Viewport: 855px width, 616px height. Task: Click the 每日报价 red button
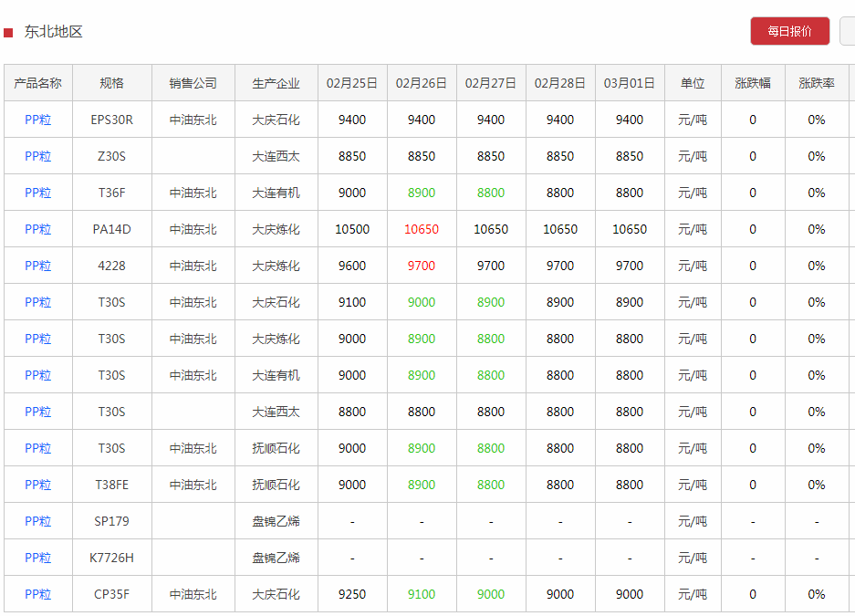point(789,31)
